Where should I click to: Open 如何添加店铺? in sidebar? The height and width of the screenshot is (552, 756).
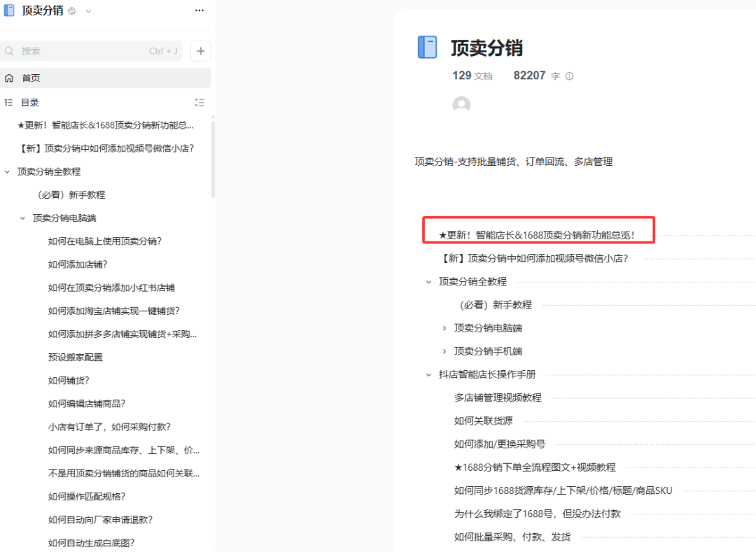(78, 264)
